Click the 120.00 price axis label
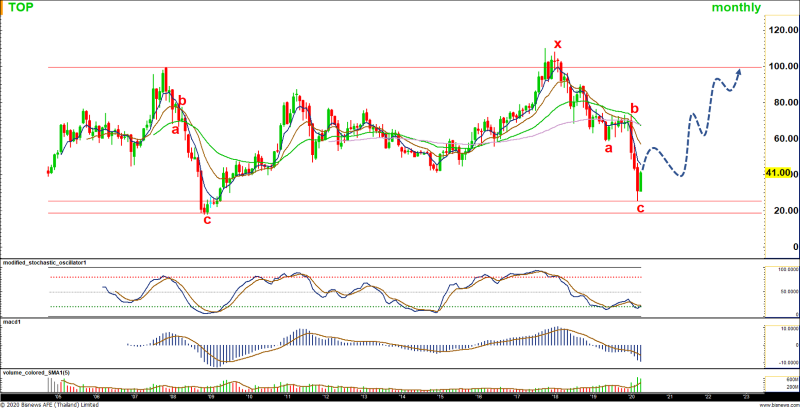Screen dimensions: 800x409 [x=781, y=31]
